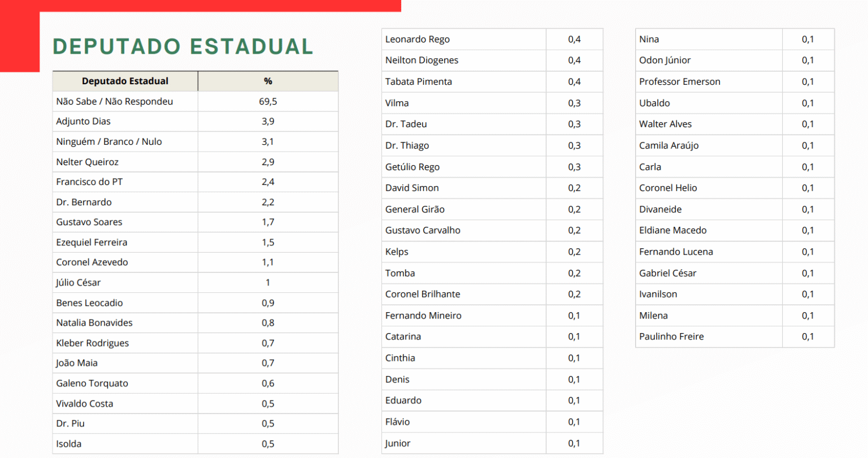Select the 'Coronel Brilhante' name cell
Image resolution: width=868 pixels, height=458 pixels.
[x=423, y=294]
